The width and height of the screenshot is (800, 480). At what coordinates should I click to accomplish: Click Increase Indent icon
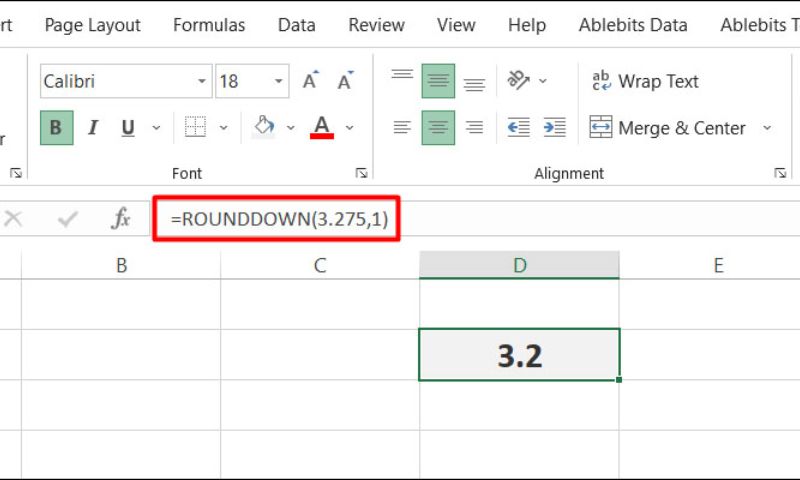coord(555,128)
